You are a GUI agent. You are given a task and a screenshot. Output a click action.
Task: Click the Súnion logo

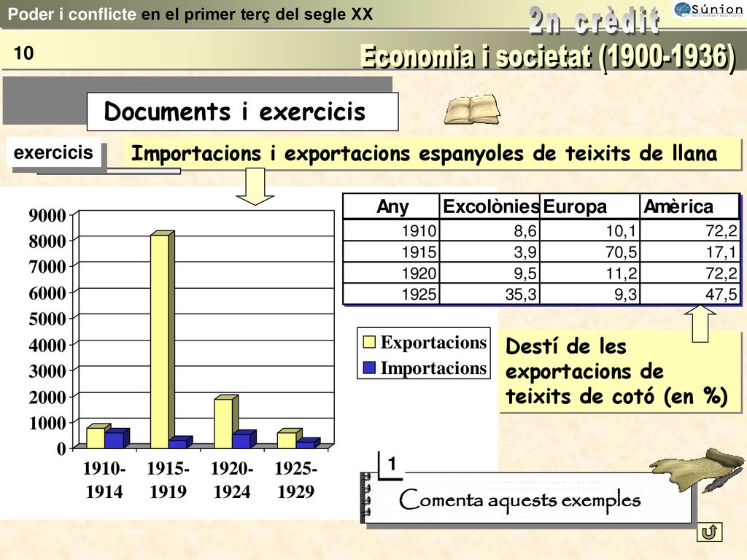click(x=709, y=9)
